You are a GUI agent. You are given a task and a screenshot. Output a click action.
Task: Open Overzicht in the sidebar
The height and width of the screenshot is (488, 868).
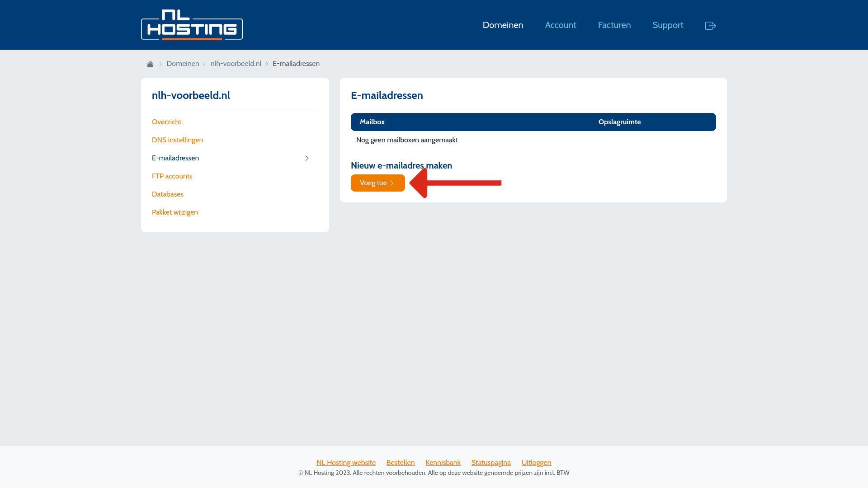[166, 122]
